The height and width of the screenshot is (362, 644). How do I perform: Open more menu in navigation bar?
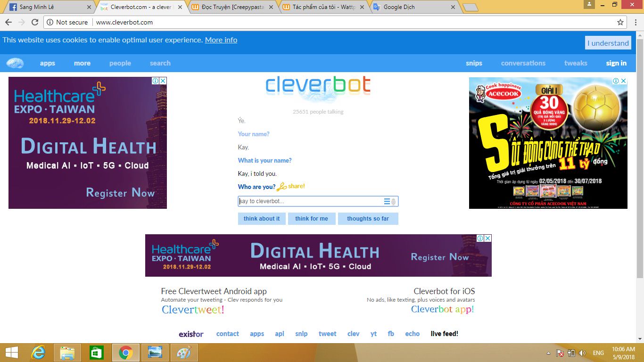click(x=82, y=63)
